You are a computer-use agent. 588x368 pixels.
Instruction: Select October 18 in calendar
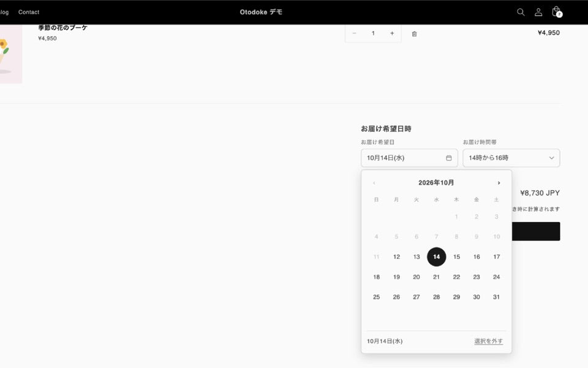coord(377,277)
